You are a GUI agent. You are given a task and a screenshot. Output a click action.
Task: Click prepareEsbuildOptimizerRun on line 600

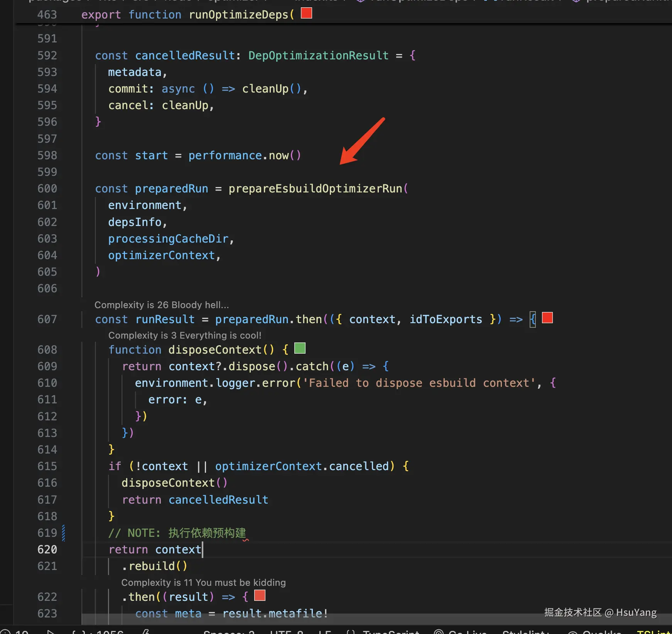click(x=315, y=189)
